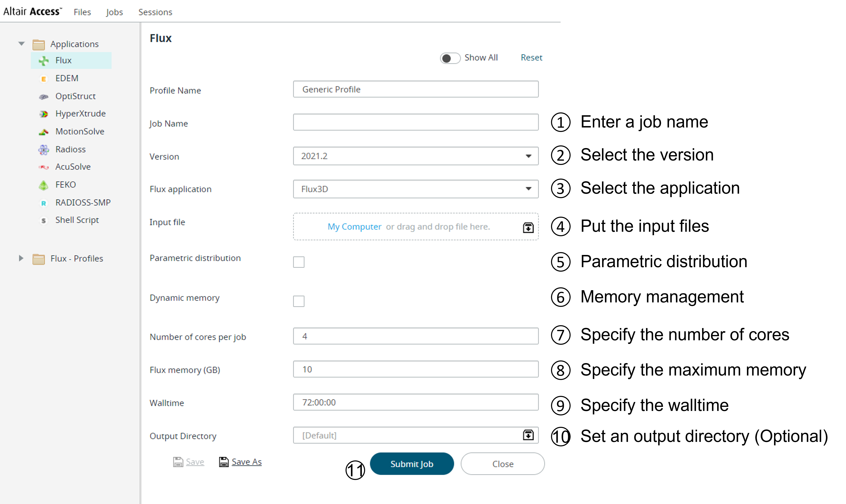Image resolution: width=846 pixels, height=504 pixels.
Task: Click the EDEM application icon
Action: 43,79
